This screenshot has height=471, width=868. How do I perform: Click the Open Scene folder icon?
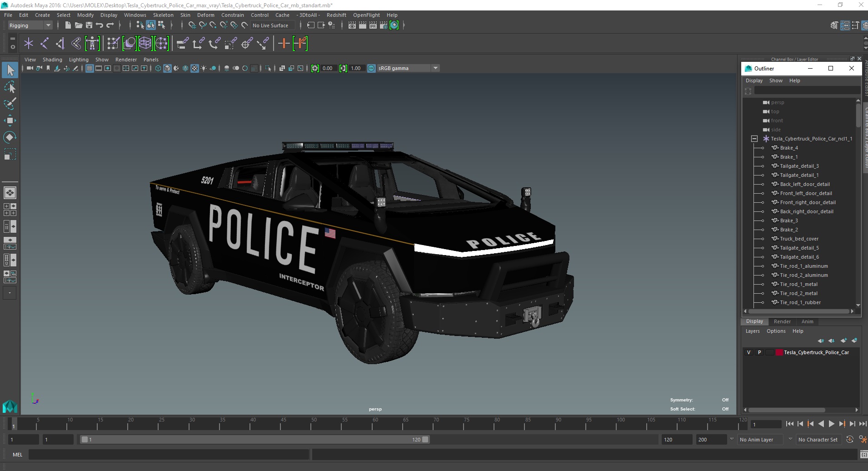[78, 25]
